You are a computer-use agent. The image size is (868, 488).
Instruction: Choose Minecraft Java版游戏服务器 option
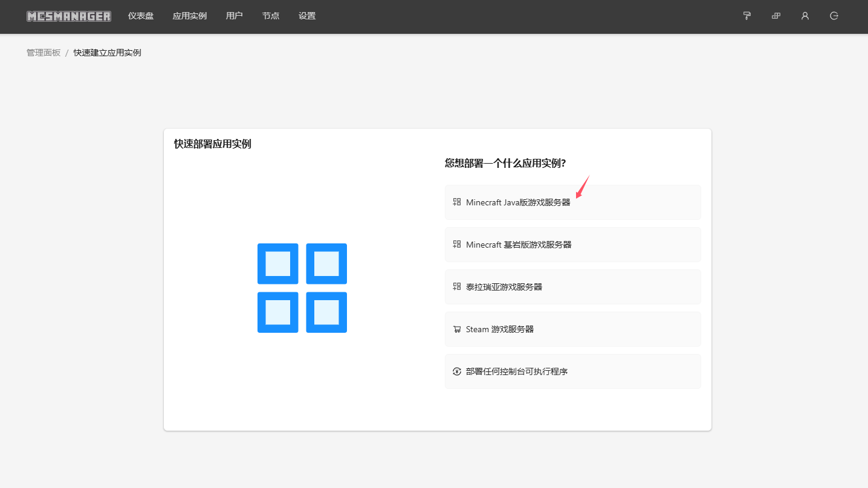point(572,202)
